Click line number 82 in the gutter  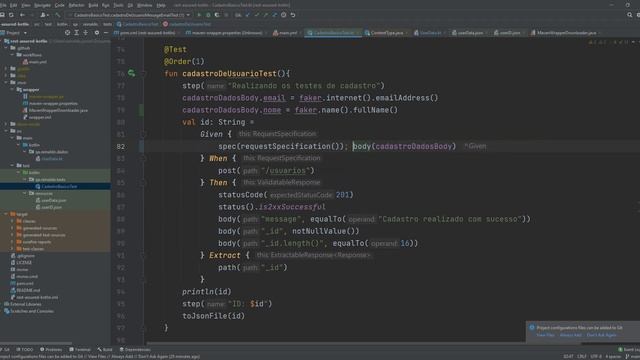pos(121,147)
